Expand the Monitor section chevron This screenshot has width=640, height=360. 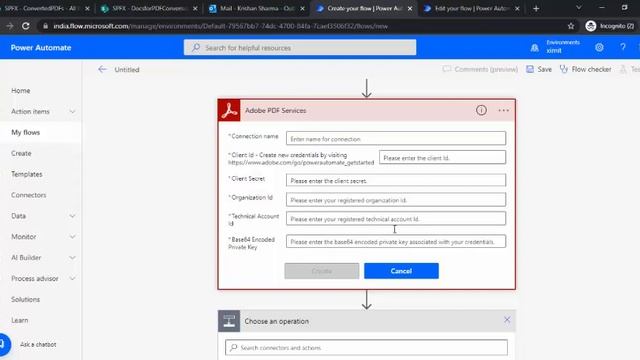coord(72,237)
